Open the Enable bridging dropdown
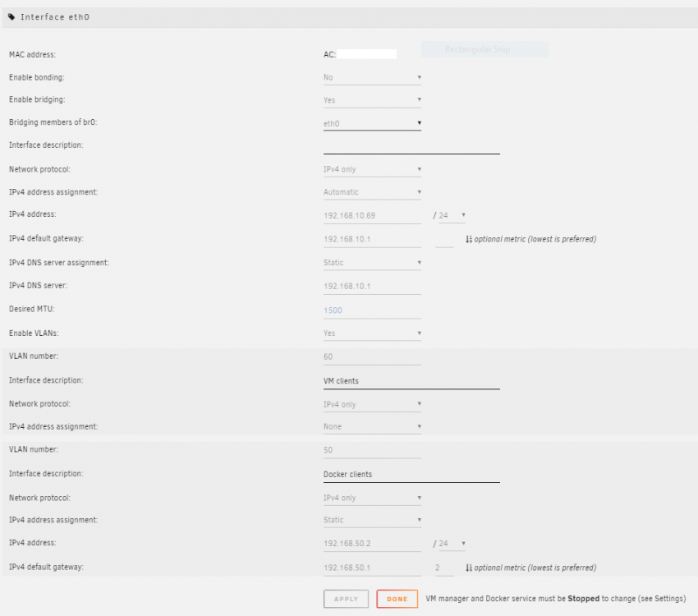Screen dimensions: 698x616 tap(372, 100)
